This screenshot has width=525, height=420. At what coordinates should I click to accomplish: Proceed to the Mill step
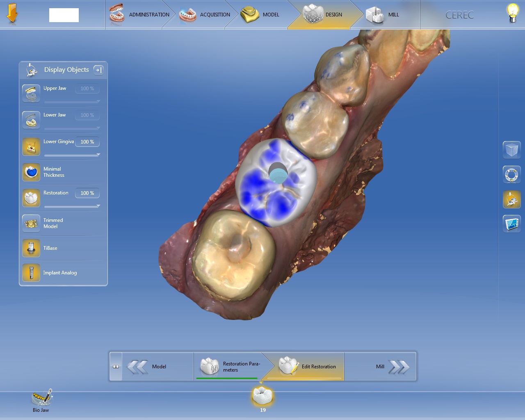(392, 367)
